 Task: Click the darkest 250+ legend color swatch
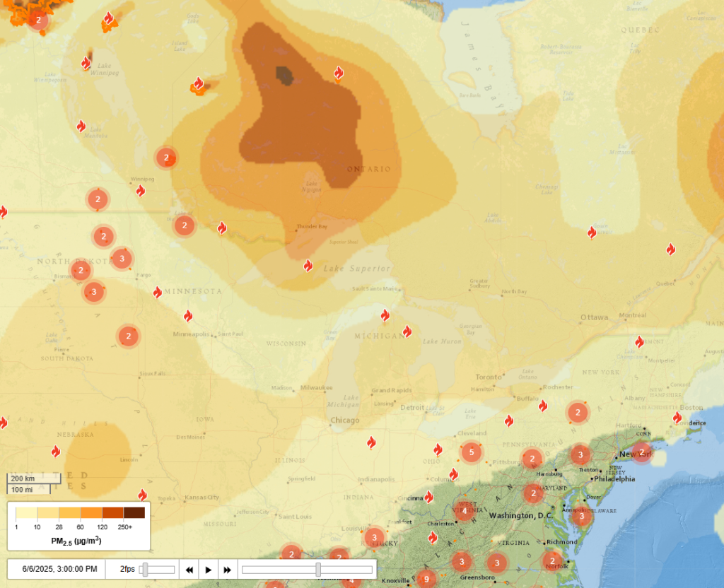coord(134,512)
